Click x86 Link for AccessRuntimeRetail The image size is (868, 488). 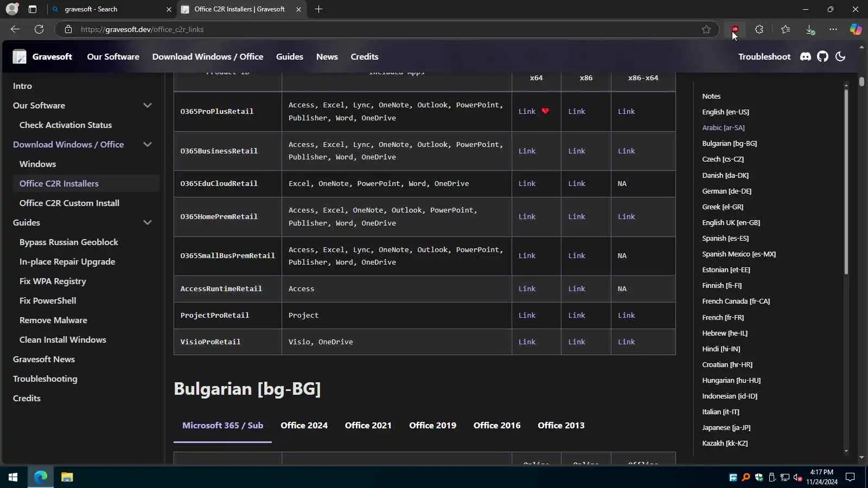click(577, 288)
